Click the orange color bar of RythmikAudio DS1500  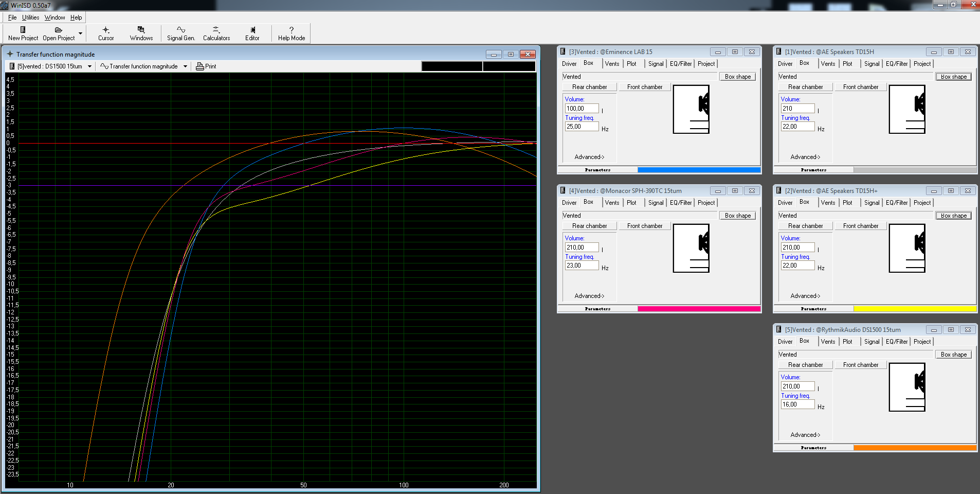[x=915, y=448]
